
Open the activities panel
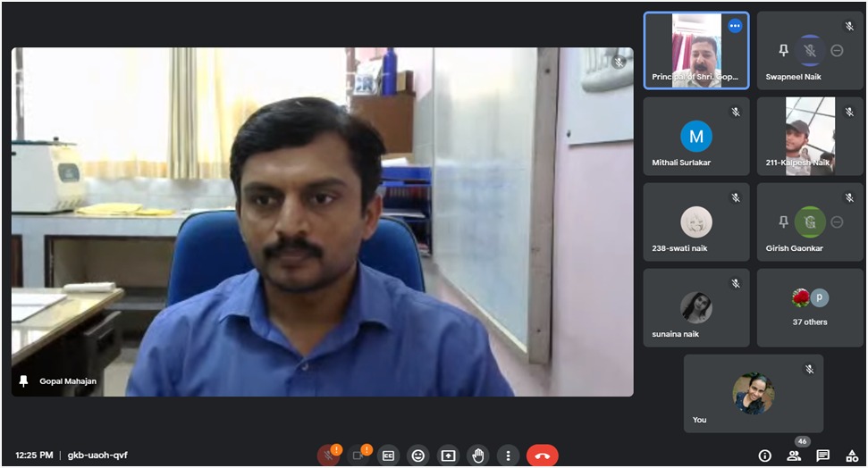click(851, 455)
